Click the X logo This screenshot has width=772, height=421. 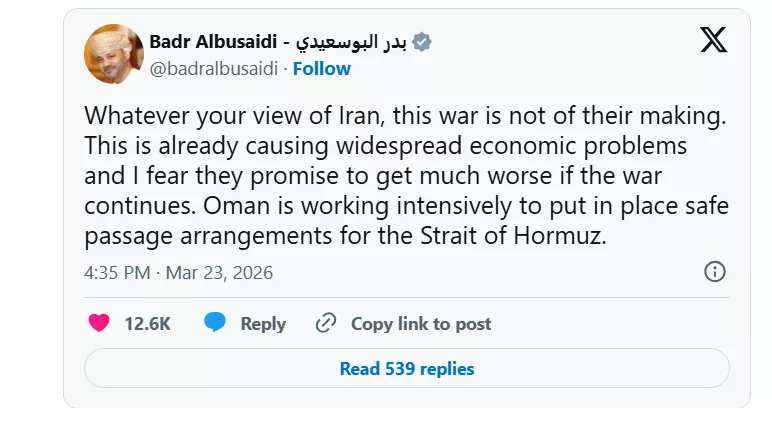(x=713, y=41)
